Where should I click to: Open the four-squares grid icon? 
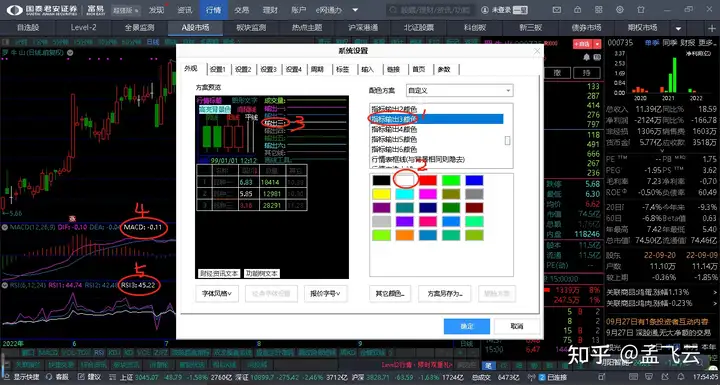pyautogui.click(x=599, y=10)
